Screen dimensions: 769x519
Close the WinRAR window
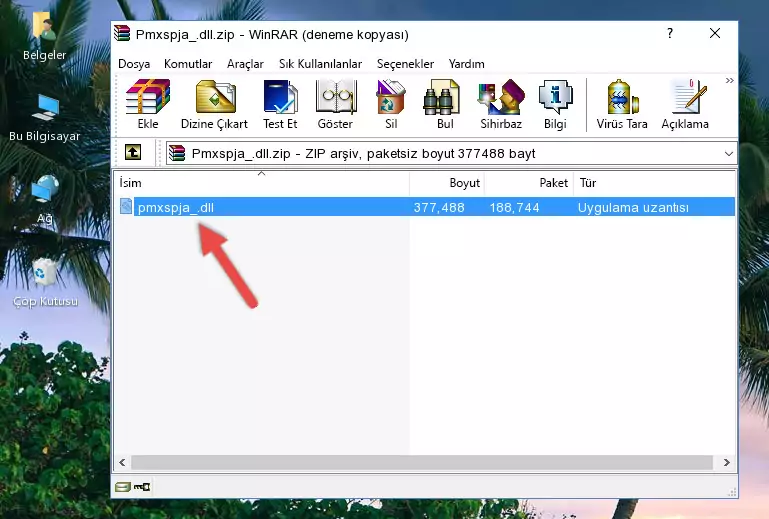pos(715,33)
